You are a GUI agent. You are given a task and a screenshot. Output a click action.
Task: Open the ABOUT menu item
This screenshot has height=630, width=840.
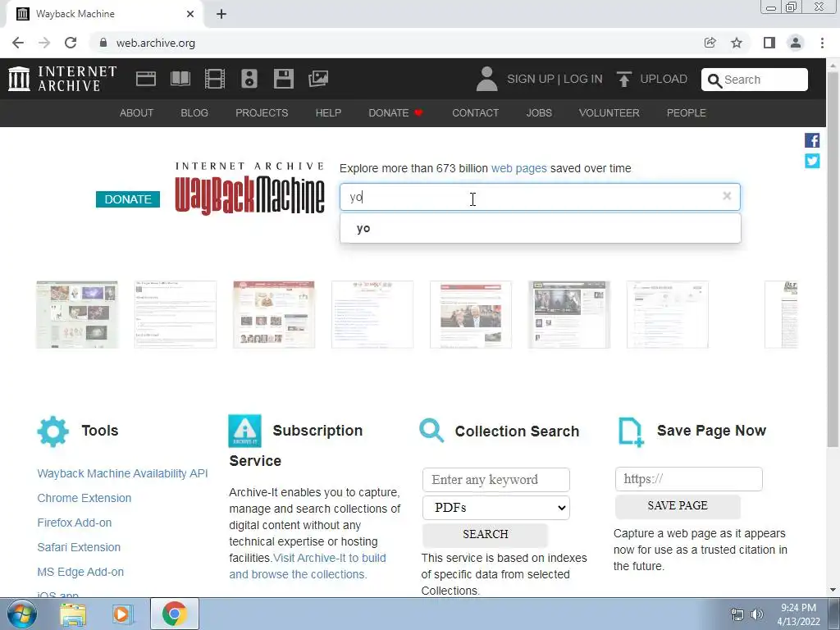pos(137,113)
